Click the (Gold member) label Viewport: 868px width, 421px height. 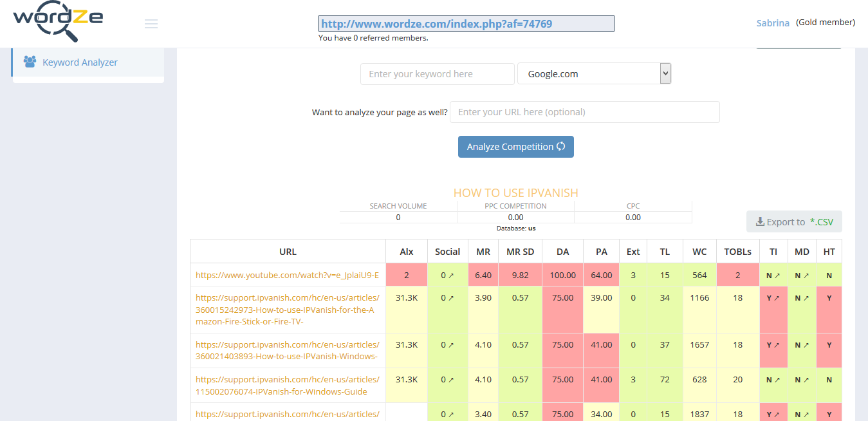826,23
